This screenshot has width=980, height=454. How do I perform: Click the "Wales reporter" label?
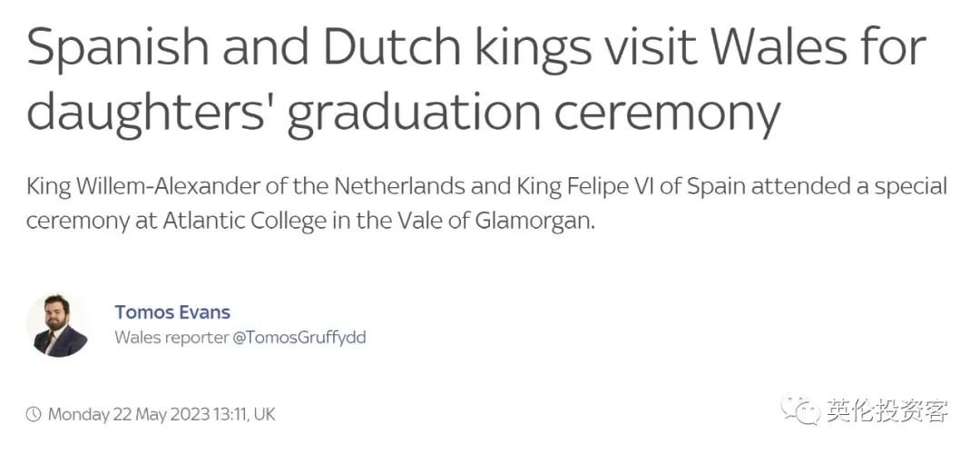[171, 338]
